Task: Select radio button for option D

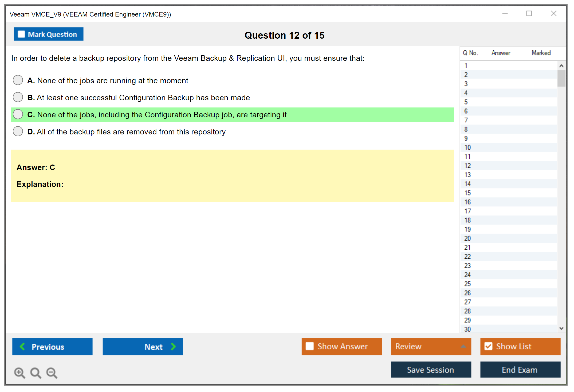Action: click(x=18, y=131)
